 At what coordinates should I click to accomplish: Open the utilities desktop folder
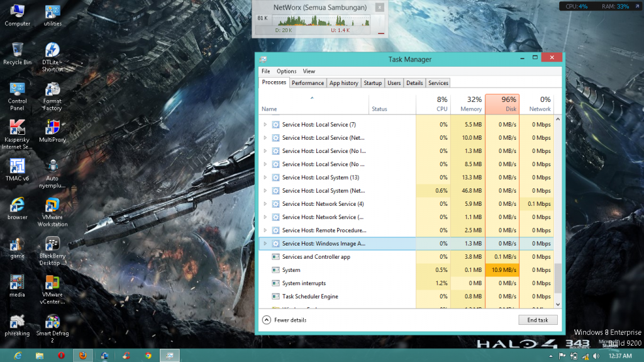(53, 16)
